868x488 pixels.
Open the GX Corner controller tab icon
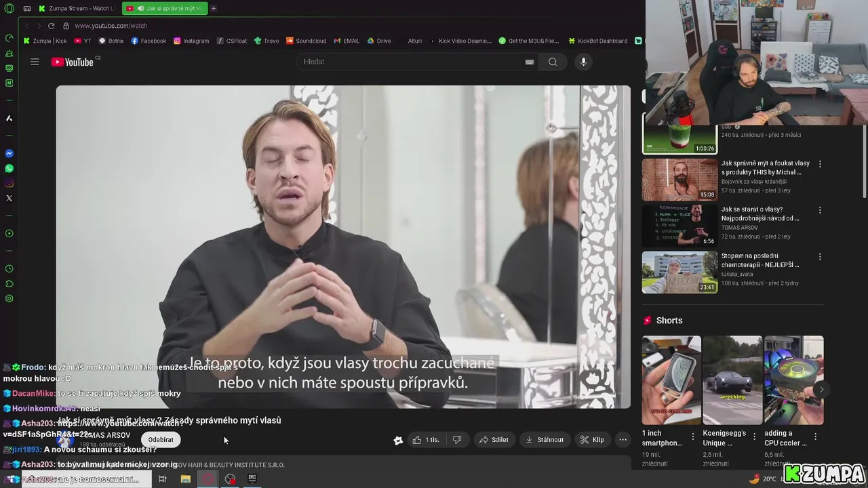[27, 8]
